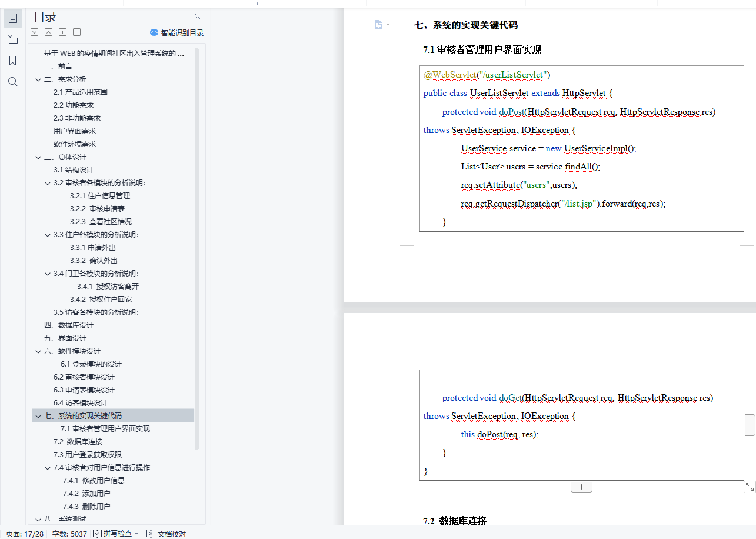Jump to 3.2.1 住户信息管理
Viewport: 756px width, 539px height.
click(x=100, y=195)
